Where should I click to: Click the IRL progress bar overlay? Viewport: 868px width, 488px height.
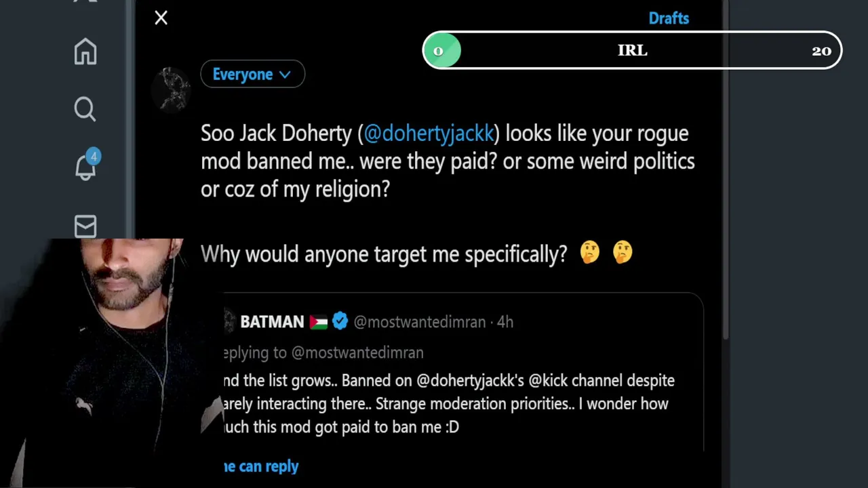coord(632,51)
